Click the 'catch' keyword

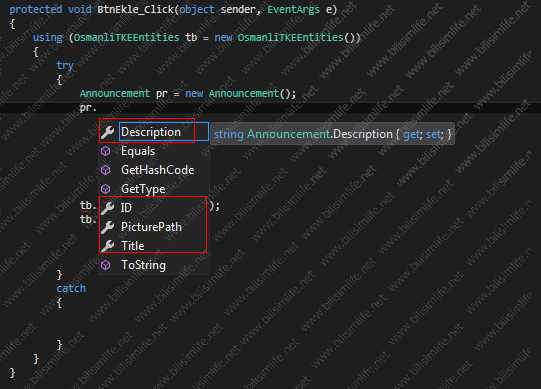71,288
